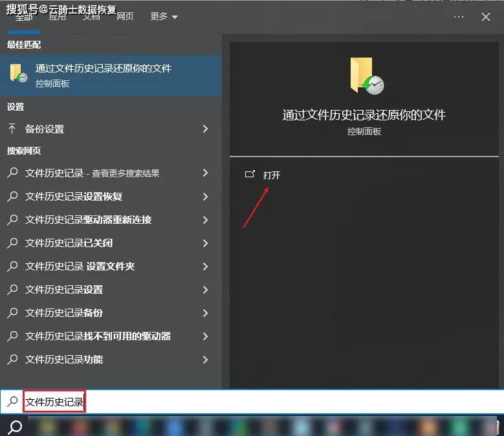The image size is (504, 436).
Task: Click the search box containing 文件历史记录
Action: (252, 401)
